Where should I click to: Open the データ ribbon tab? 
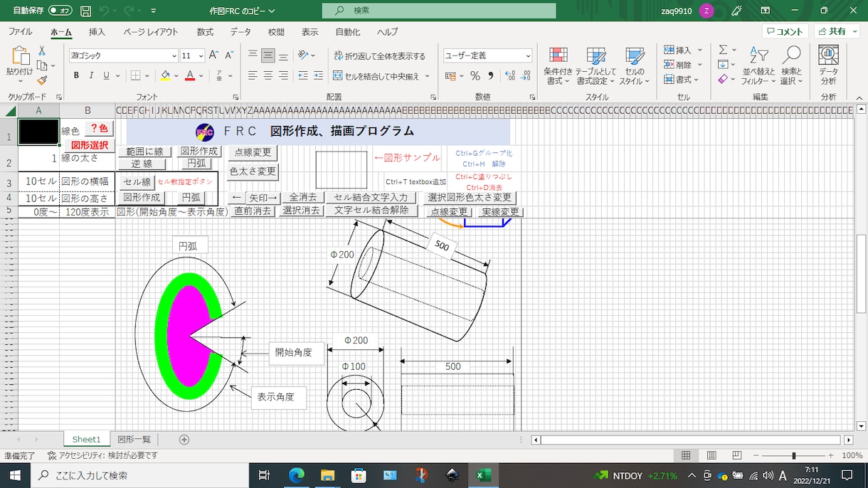point(240,32)
